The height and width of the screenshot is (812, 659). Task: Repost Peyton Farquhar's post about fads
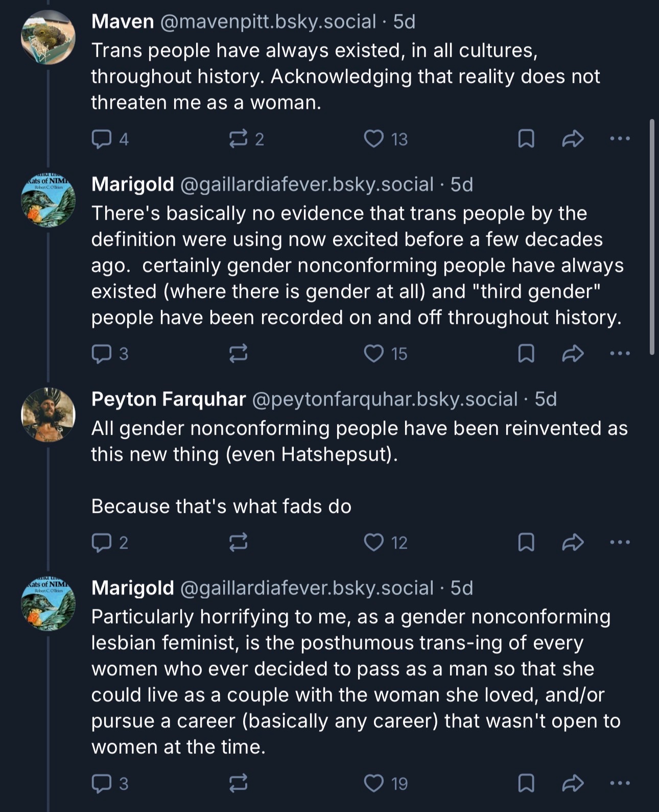pyautogui.click(x=238, y=542)
